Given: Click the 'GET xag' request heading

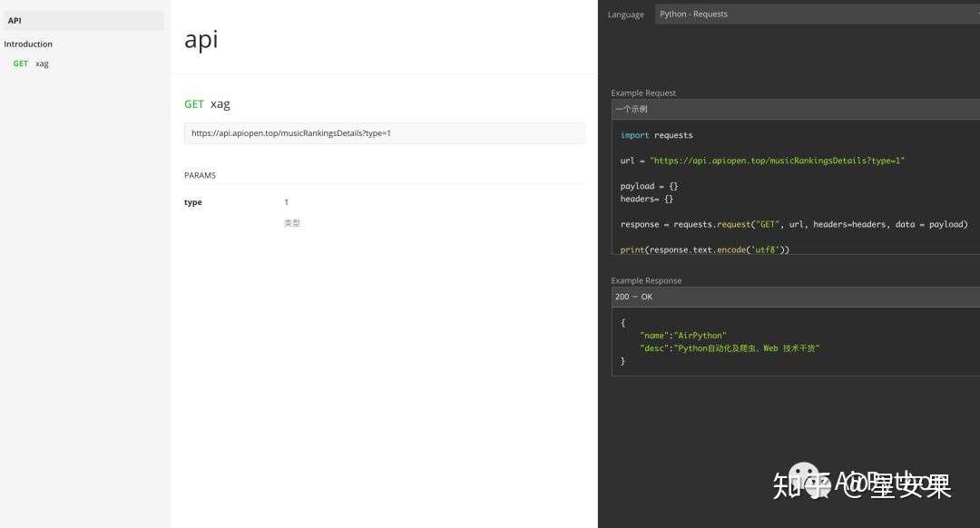Looking at the screenshot, I should click(208, 104).
